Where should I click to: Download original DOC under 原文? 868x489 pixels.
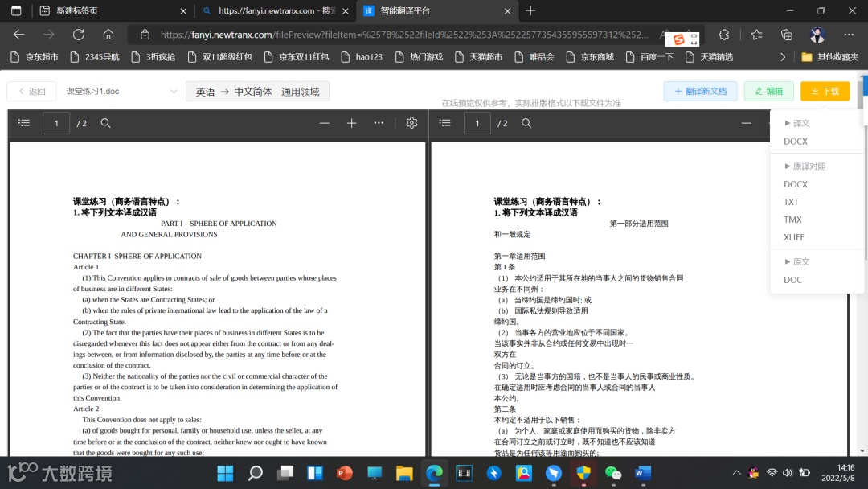point(792,280)
